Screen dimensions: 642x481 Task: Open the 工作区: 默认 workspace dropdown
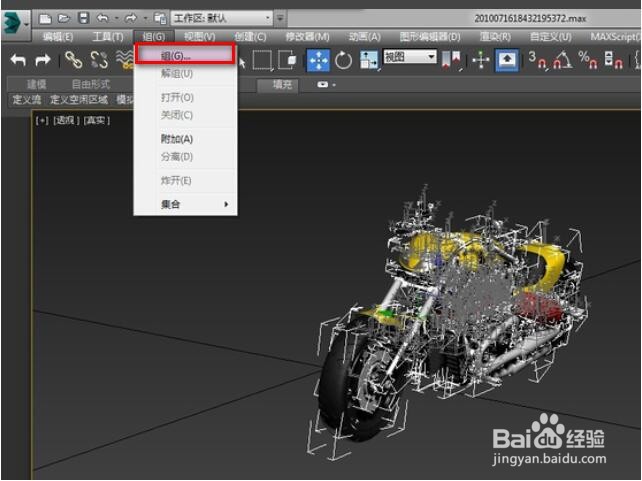click(222, 18)
